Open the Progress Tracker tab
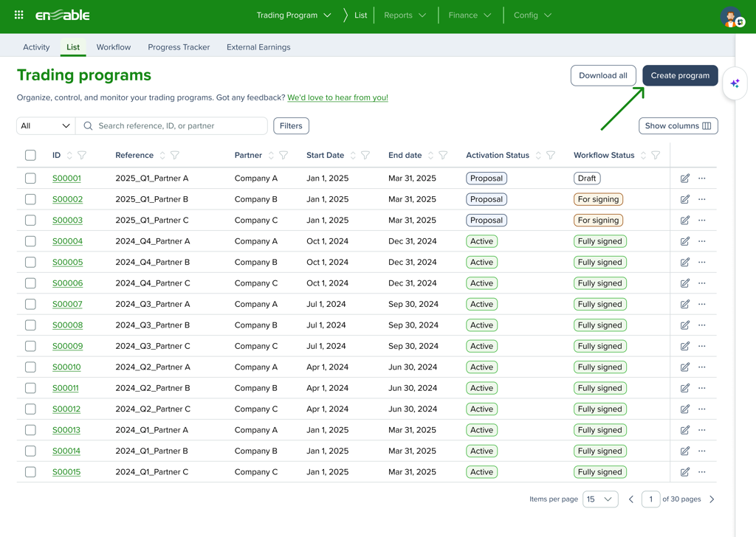756x537 pixels. [x=179, y=47]
